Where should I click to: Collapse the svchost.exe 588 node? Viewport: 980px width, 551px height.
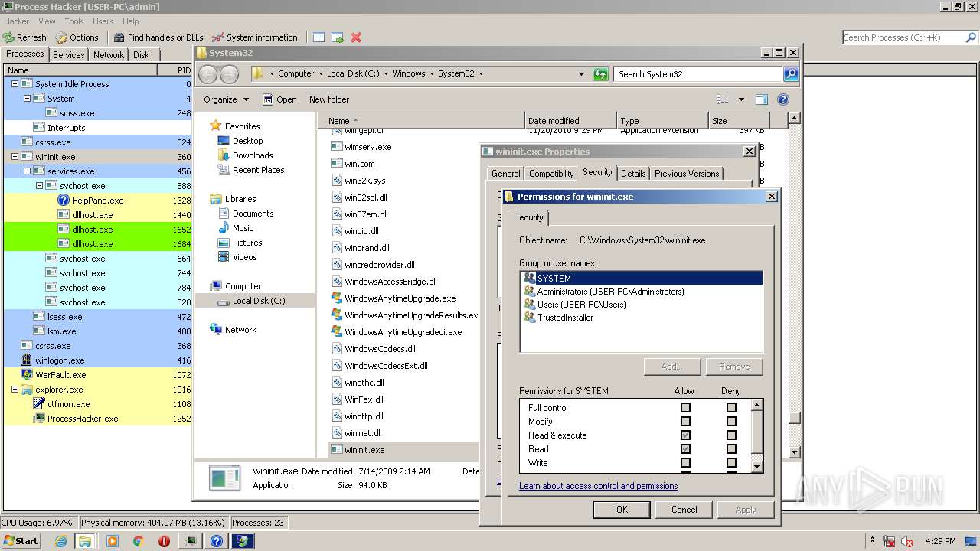[39, 186]
